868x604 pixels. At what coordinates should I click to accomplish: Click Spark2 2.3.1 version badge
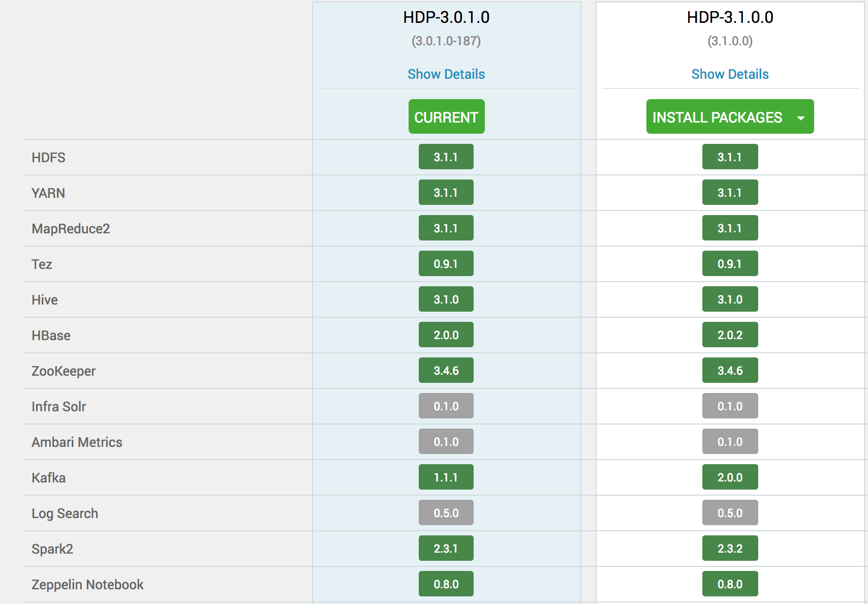pyautogui.click(x=446, y=549)
